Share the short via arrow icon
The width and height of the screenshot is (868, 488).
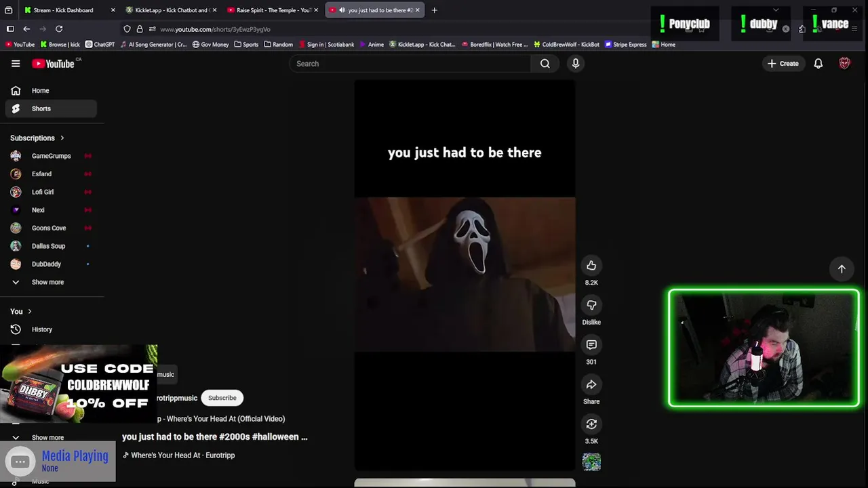tap(591, 384)
